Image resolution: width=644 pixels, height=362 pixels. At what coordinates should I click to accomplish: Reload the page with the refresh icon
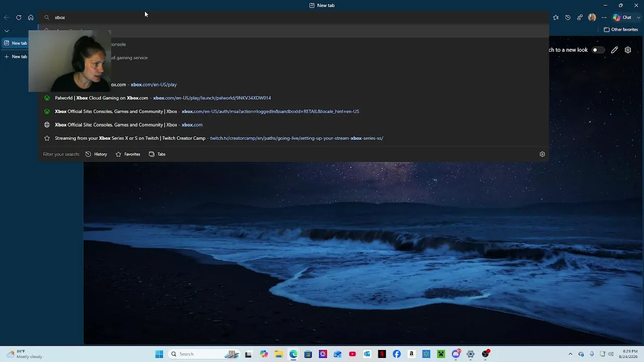pos(19,18)
